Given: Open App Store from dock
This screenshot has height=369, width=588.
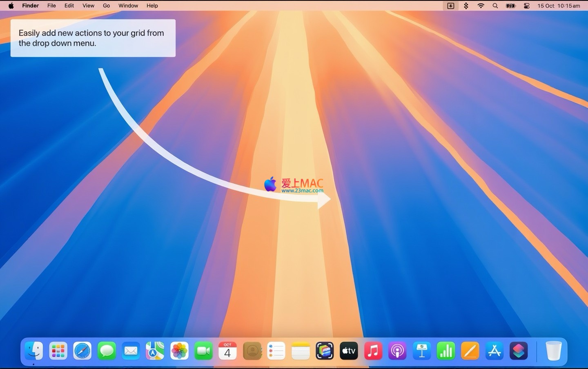Looking at the screenshot, I should 494,351.
